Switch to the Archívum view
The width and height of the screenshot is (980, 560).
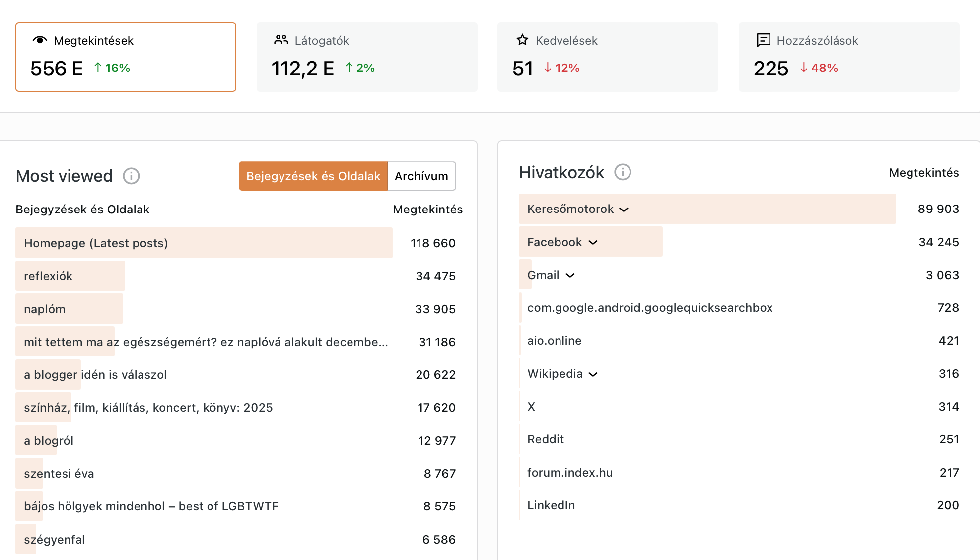point(421,176)
